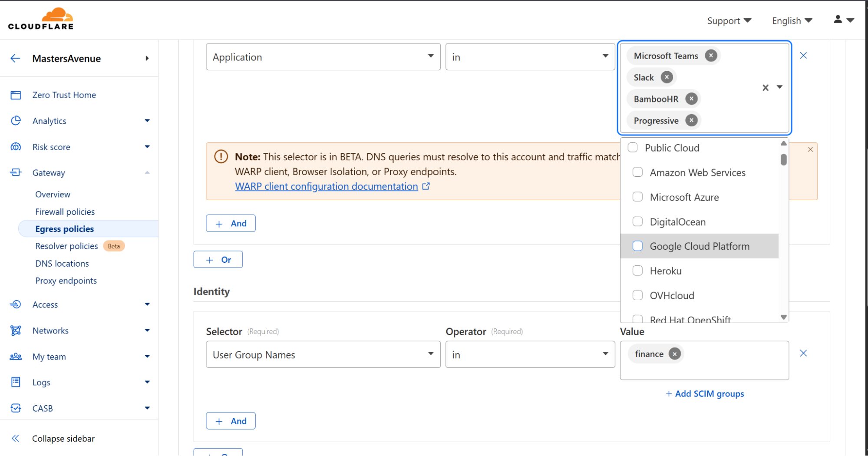
Task: Open the User Group Names selector dropdown
Action: coord(323,354)
